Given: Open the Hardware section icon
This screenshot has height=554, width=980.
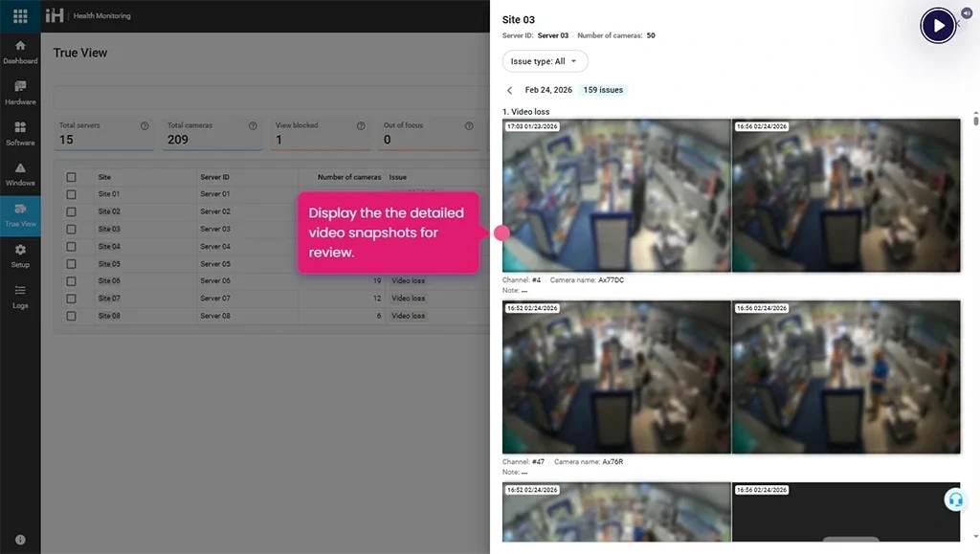Looking at the screenshot, I should pyautogui.click(x=20, y=93).
